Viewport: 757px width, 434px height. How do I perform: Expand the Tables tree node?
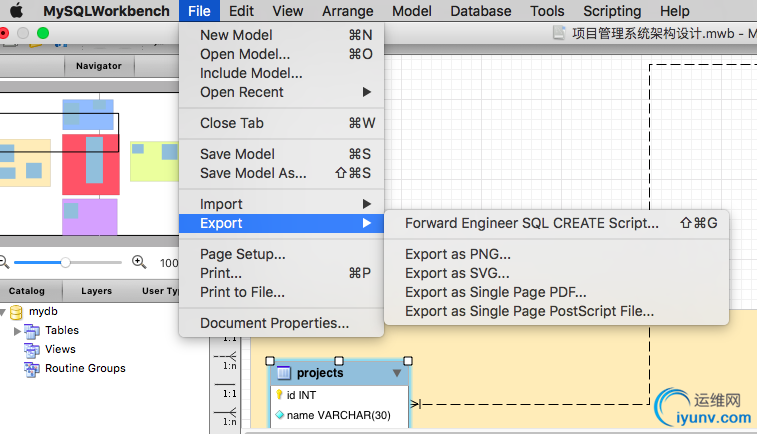(x=17, y=331)
